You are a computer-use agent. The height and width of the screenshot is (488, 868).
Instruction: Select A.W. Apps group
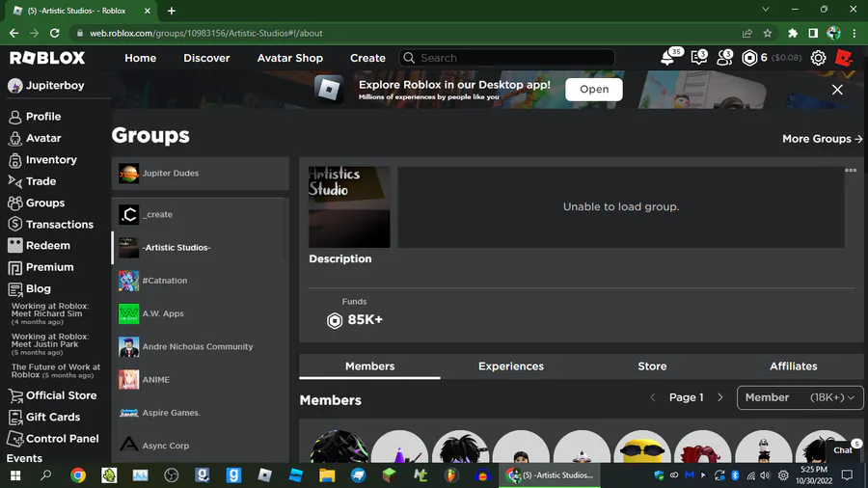coord(198,313)
